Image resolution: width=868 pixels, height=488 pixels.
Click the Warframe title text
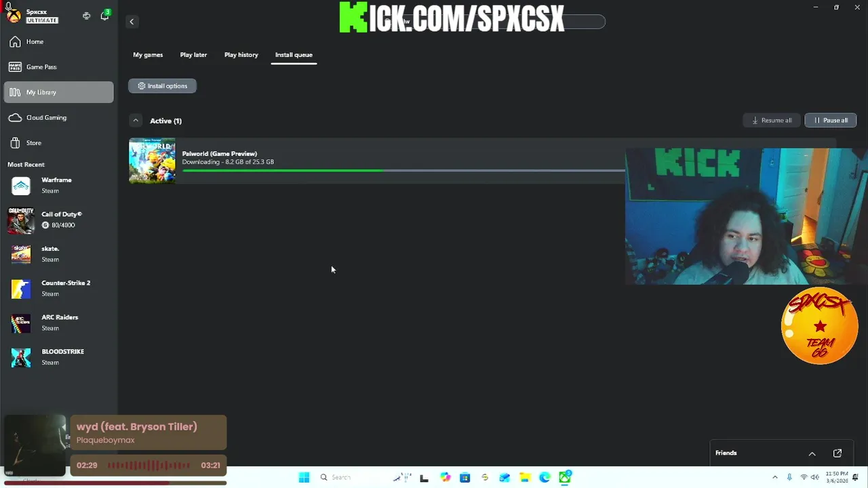(56, 180)
